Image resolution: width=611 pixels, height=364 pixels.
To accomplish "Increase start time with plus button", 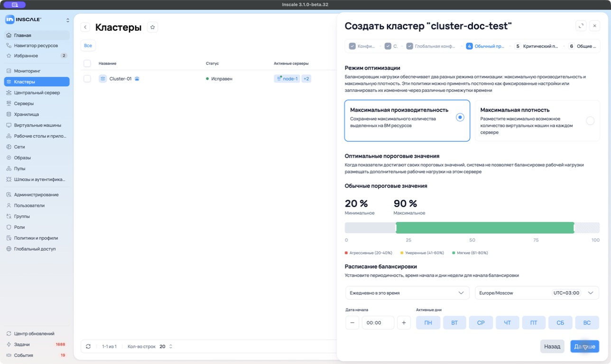I will click(404, 323).
